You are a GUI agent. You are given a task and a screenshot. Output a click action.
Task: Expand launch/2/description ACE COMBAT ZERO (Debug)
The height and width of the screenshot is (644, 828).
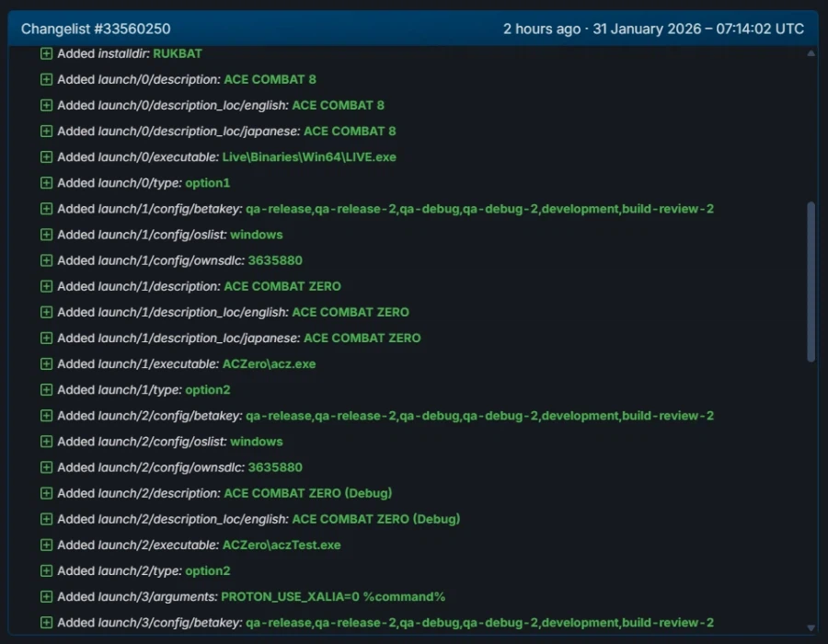tap(46, 493)
